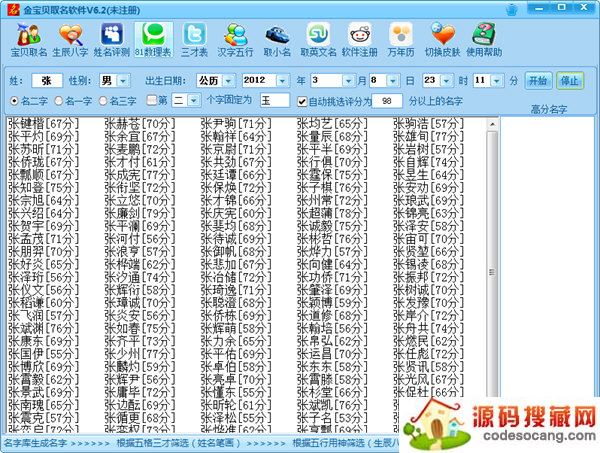Viewport: 600px width, 453px height.
Task: Open the 生辰八字 birth chart tool
Action: point(70,40)
